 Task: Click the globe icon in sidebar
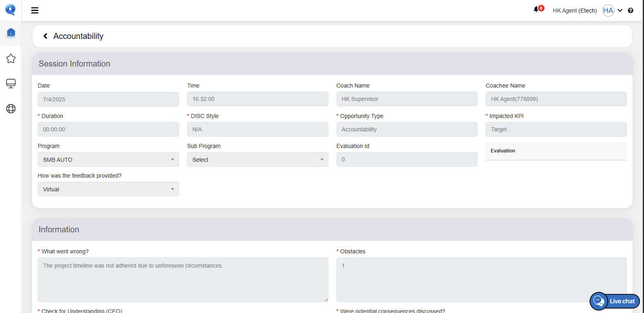click(x=11, y=109)
